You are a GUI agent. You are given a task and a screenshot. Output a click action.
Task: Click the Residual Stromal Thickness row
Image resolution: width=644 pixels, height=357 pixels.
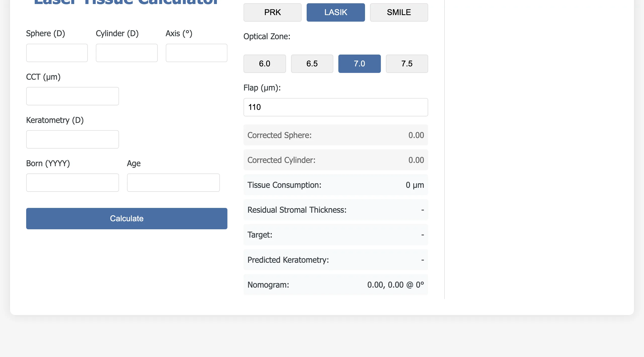[x=336, y=210]
